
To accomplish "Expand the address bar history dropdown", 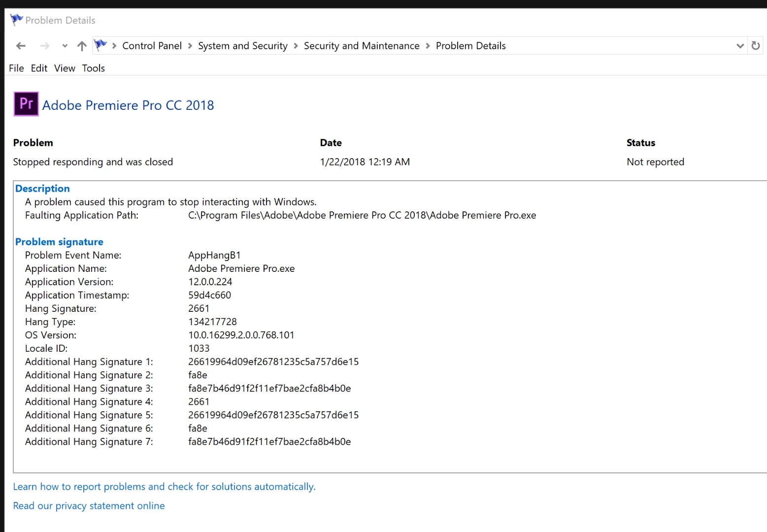I will coord(740,46).
